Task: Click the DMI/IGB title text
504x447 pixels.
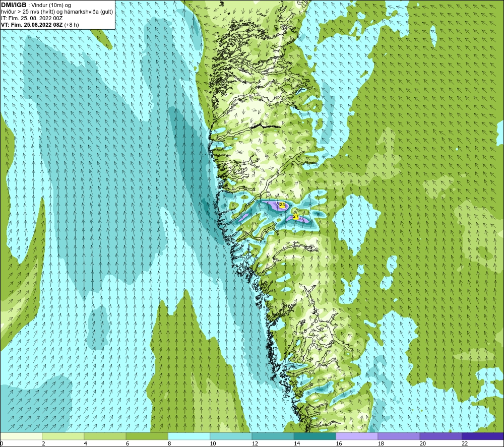Action: [x=14, y=5]
